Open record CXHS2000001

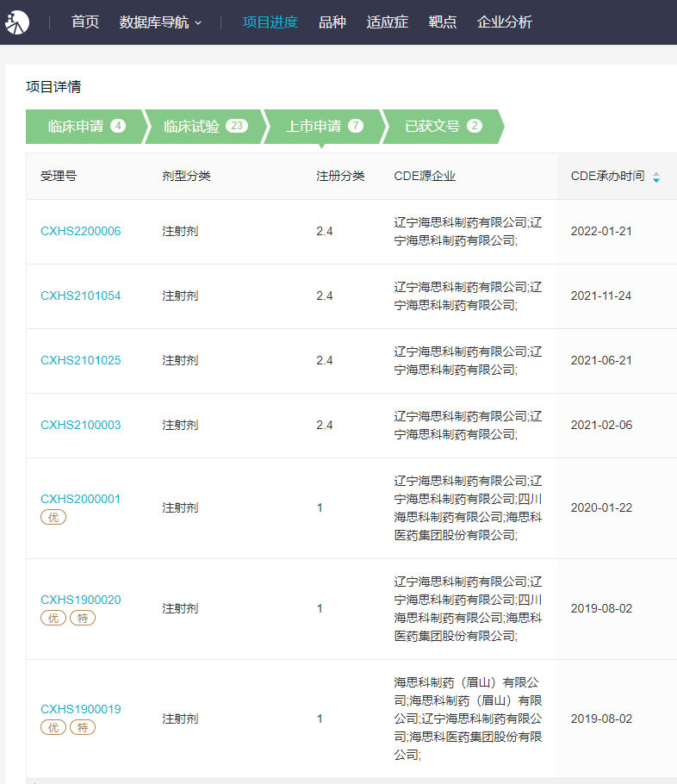80,499
